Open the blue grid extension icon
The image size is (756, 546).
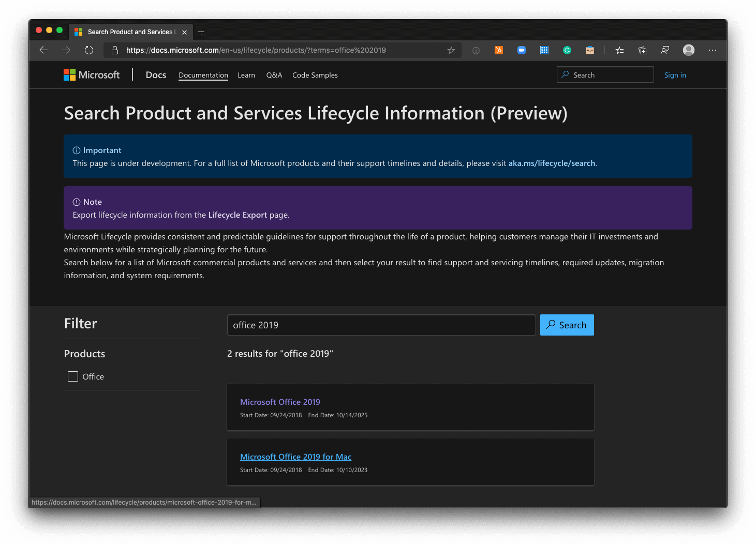tap(544, 50)
